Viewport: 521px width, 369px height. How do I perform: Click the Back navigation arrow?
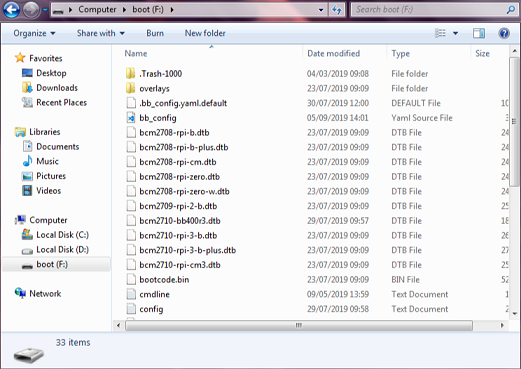[12, 9]
